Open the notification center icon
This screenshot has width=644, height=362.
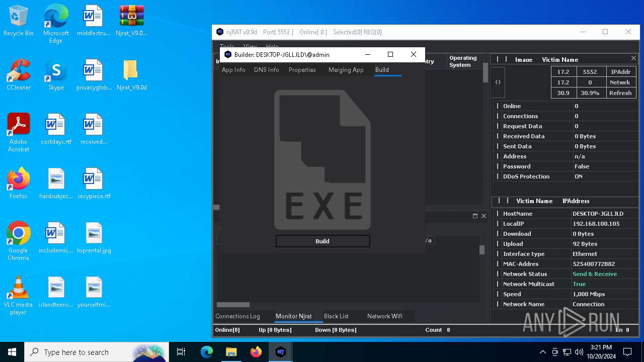(x=627, y=352)
